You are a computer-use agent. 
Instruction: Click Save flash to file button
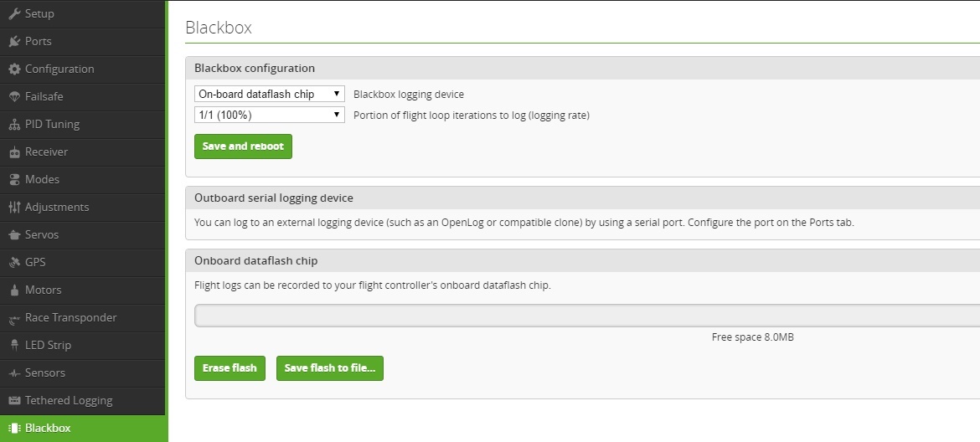tap(329, 368)
